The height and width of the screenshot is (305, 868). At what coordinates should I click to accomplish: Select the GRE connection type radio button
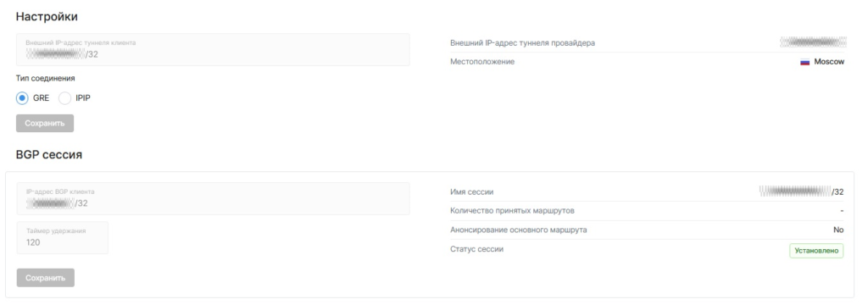pyautogui.click(x=23, y=98)
